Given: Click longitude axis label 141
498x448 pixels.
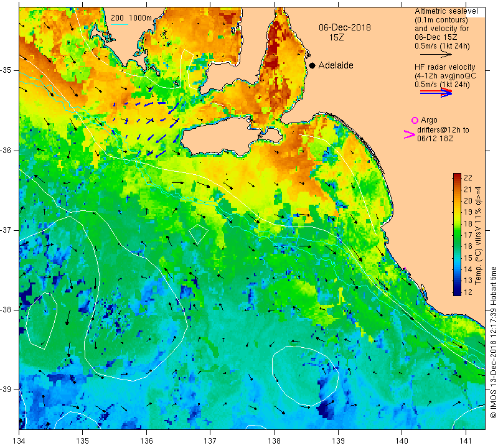Looking at the screenshot, I should point(466,441).
